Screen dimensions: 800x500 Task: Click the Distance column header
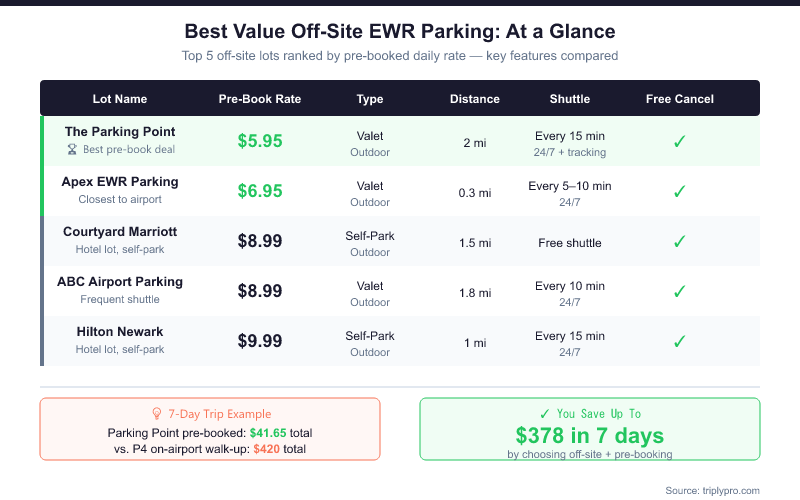pyautogui.click(x=474, y=99)
